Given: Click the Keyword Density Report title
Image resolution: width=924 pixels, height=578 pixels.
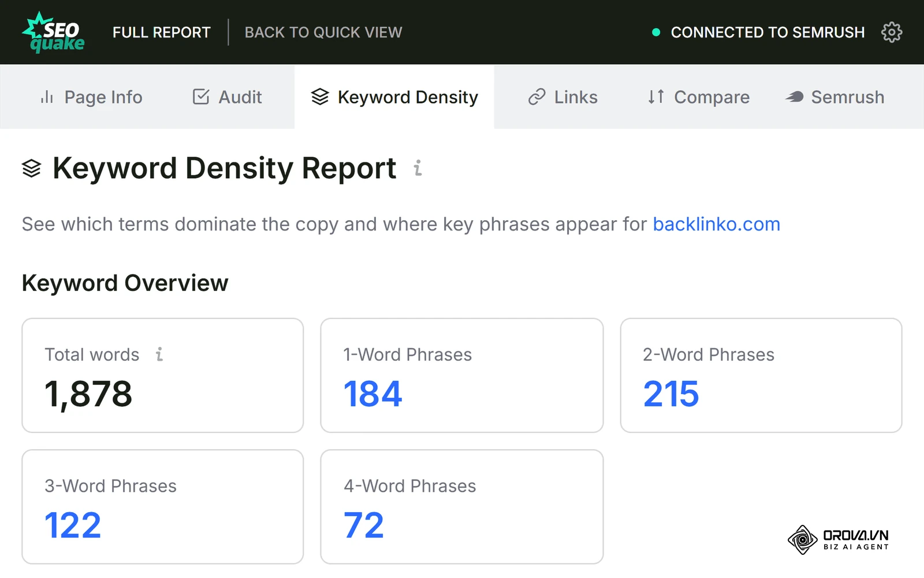Looking at the screenshot, I should tap(224, 168).
